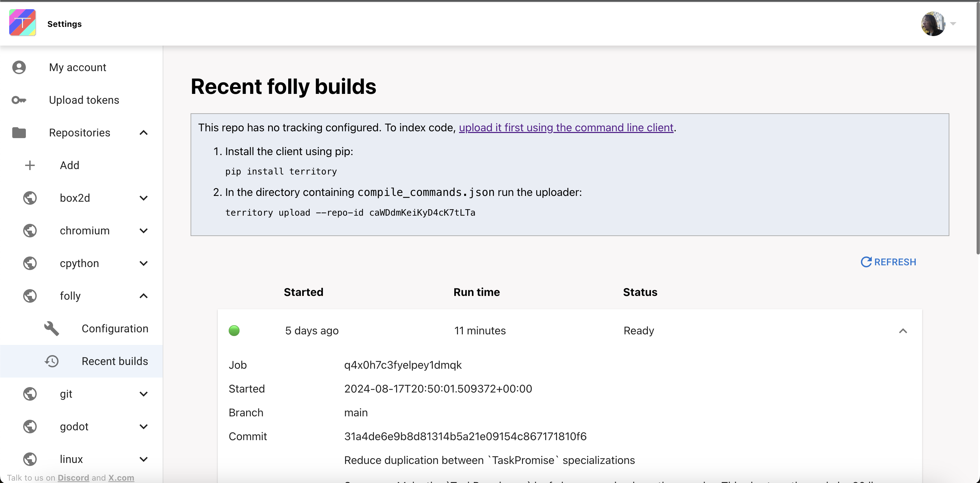Select the cpython repository

[80, 263]
